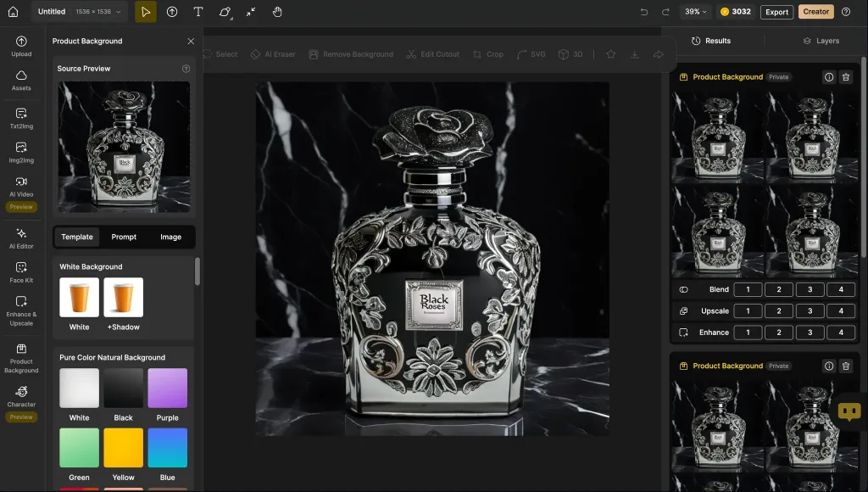Pick the Green color swatch

pyautogui.click(x=79, y=448)
